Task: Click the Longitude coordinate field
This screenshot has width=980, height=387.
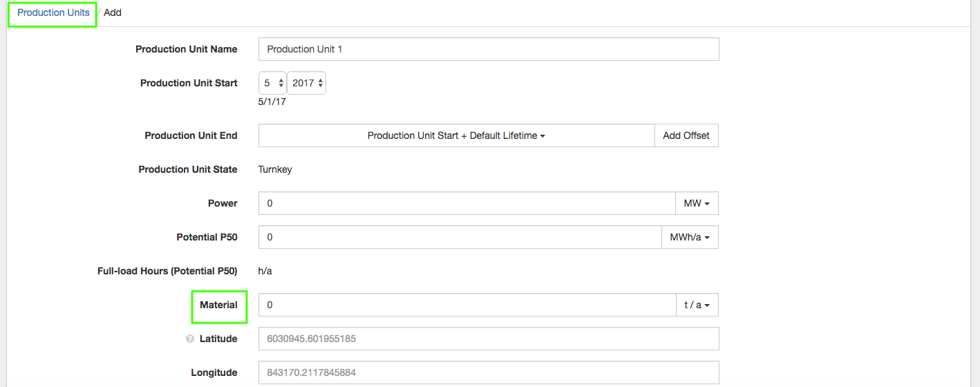Action: pos(488,372)
